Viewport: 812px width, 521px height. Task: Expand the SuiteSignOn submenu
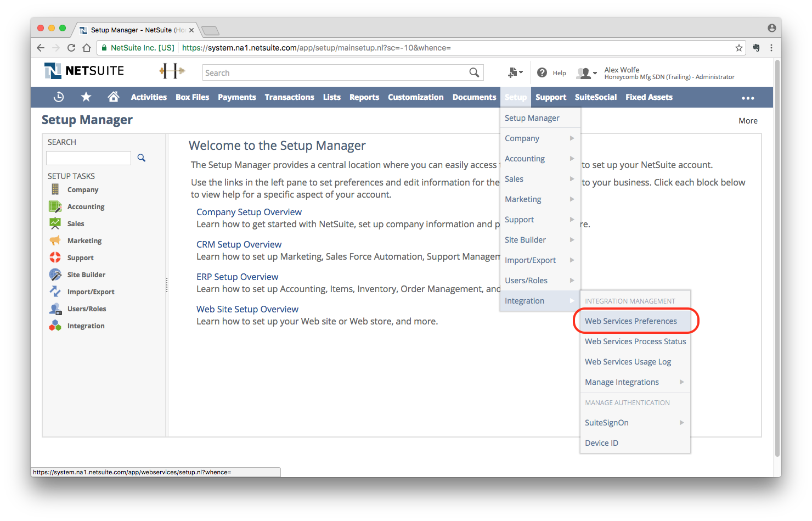(635, 423)
